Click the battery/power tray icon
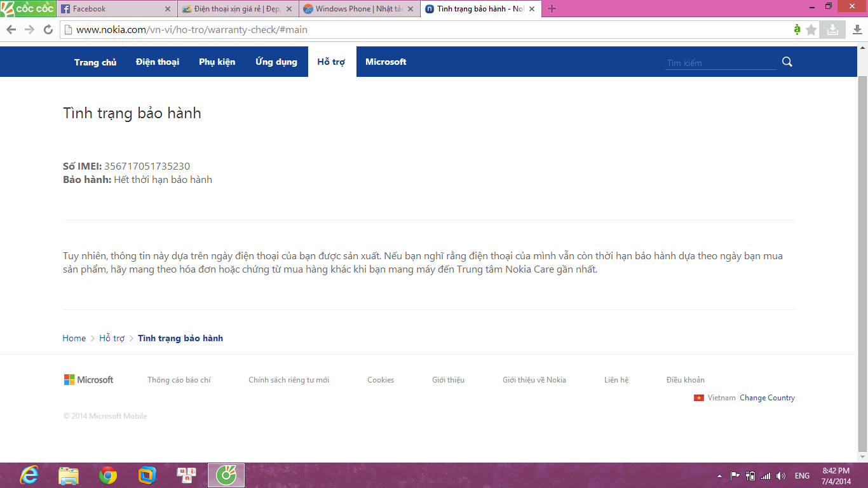 tap(750, 475)
